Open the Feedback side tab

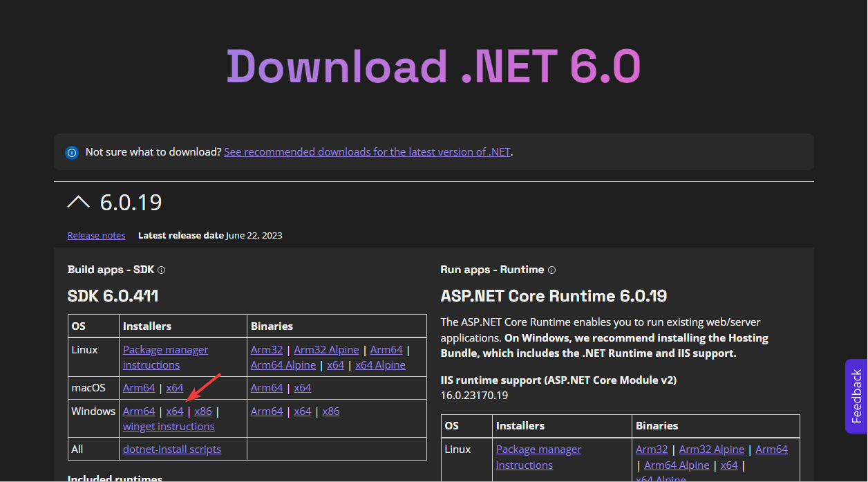click(x=856, y=396)
